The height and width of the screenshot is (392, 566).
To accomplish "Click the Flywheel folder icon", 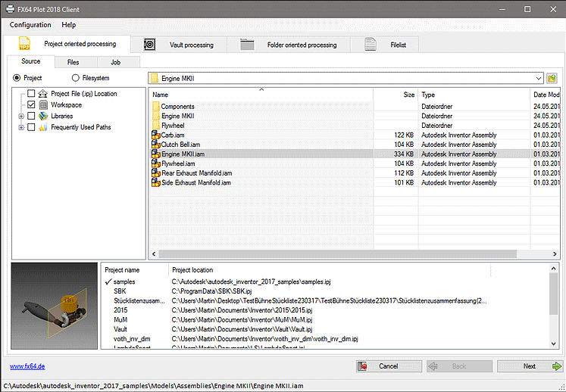I will point(156,125).
